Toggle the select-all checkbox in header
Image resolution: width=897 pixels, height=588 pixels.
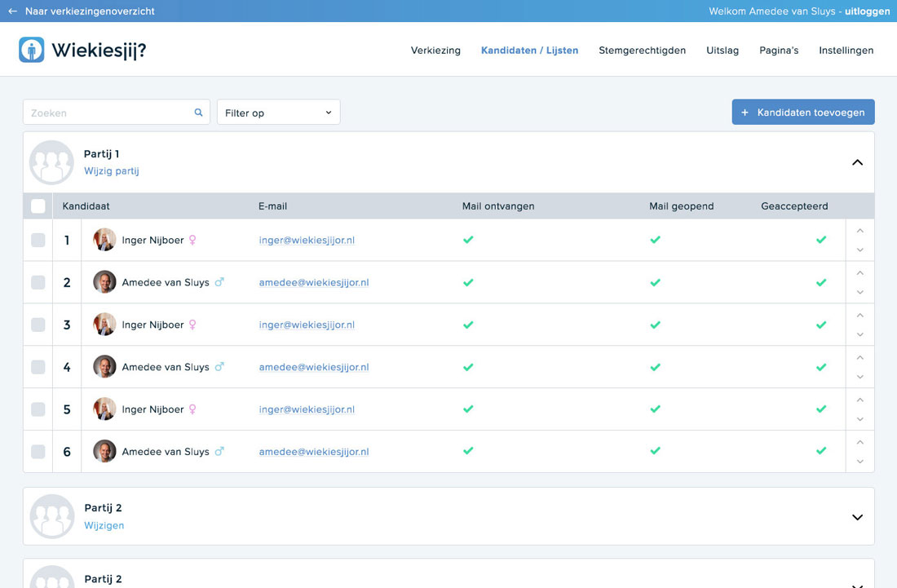tap(38, 206)
